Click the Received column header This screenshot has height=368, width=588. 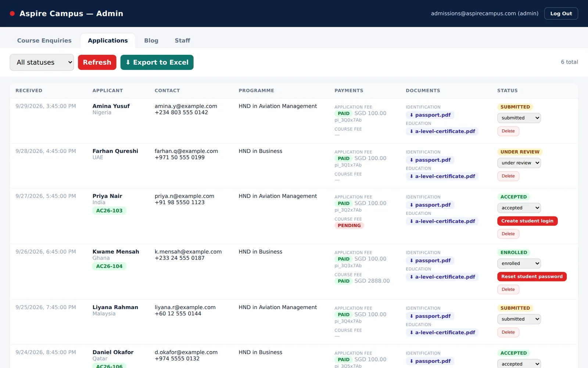29,91
